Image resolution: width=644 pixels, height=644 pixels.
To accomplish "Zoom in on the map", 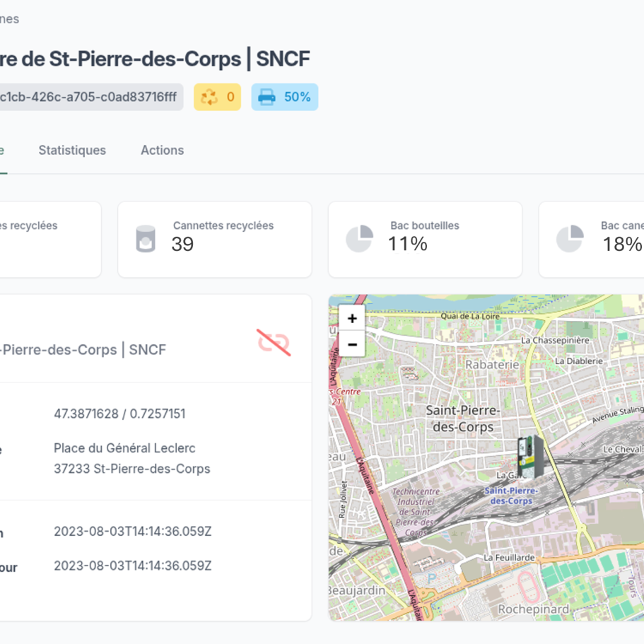I will 352,319.
